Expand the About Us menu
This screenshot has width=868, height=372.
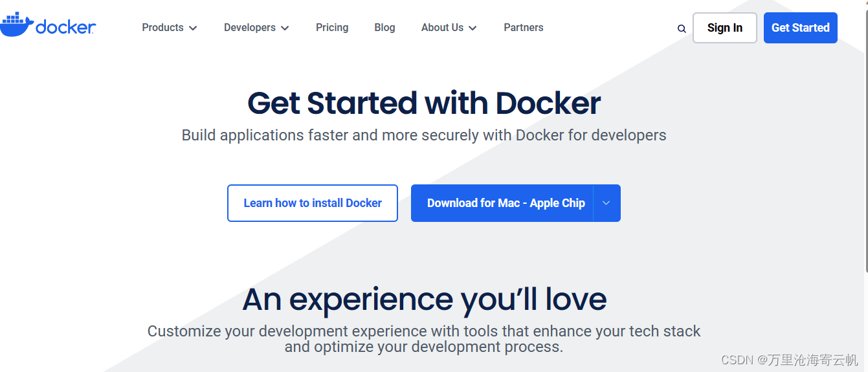449,28
